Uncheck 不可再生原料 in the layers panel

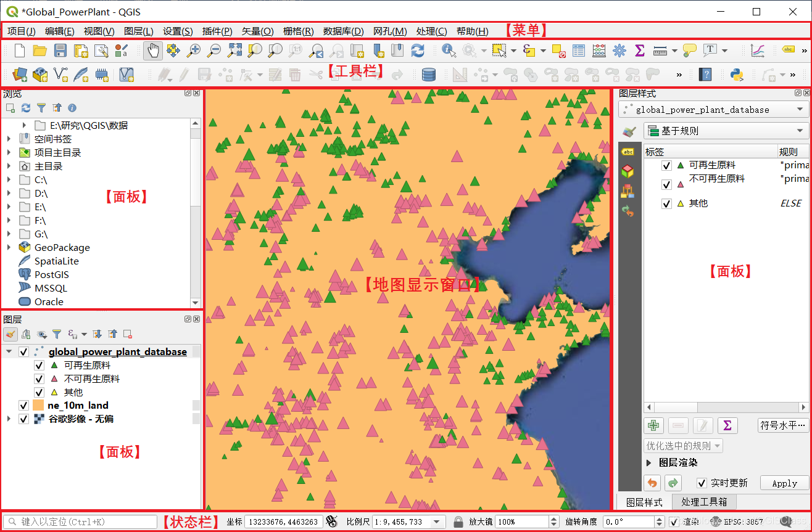(39, 379)
